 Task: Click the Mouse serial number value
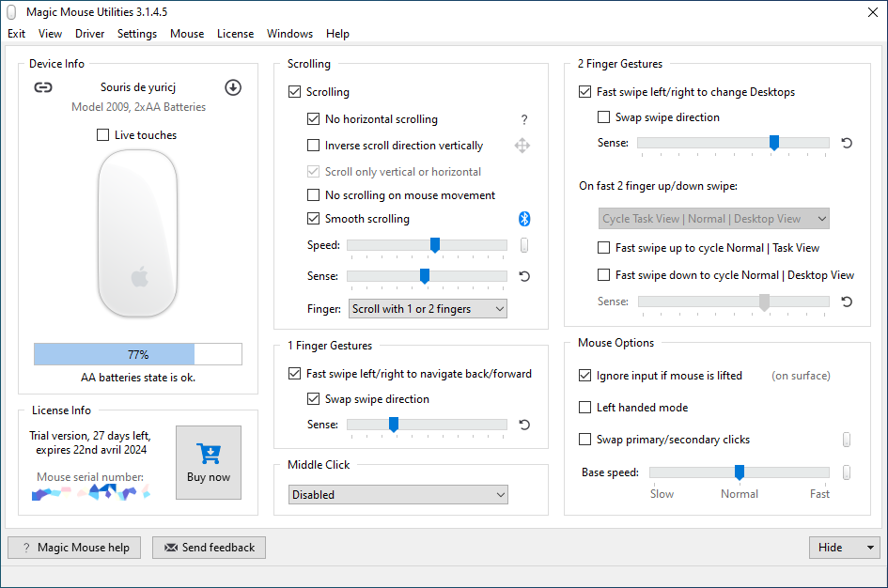point(90,493)
